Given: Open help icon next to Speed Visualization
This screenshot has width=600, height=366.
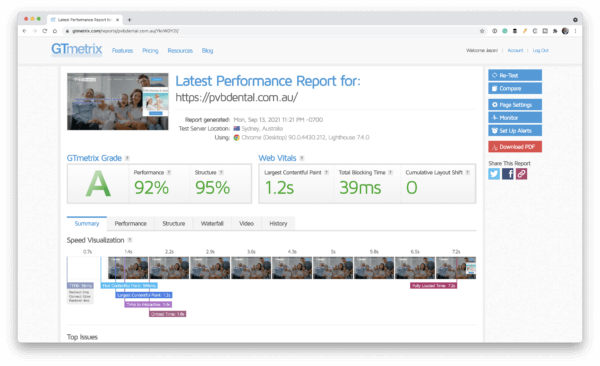Looking at the screenshot, I should pyautogui.click(x=130, y=240).
